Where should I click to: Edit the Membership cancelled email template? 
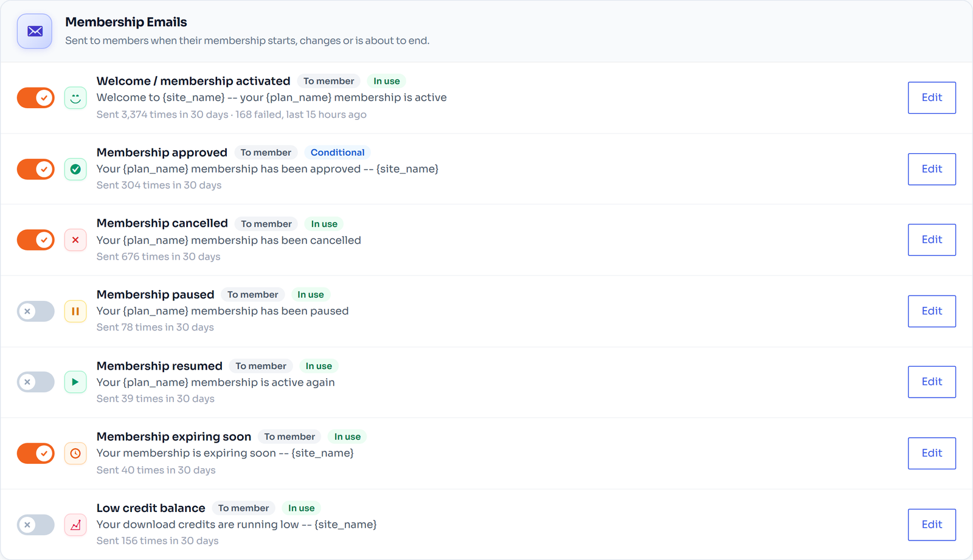932,240
